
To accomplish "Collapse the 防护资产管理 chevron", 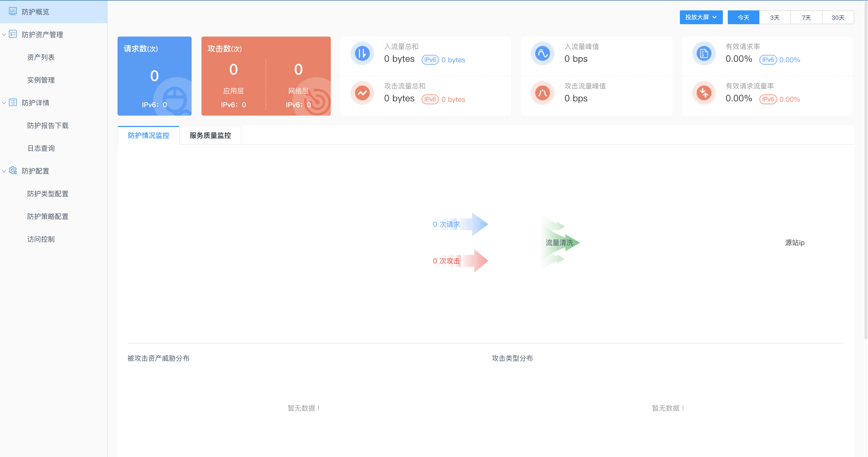I will [4, 34].
